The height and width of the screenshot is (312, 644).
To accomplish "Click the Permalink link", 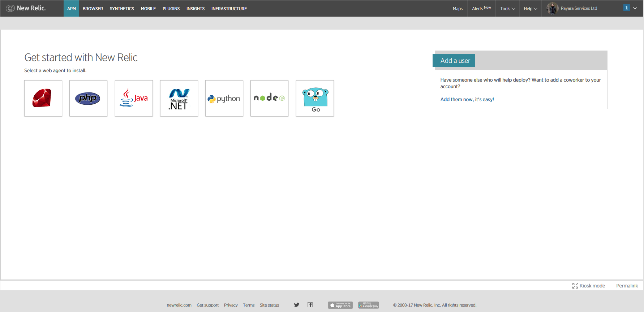I will coord(627,286).
